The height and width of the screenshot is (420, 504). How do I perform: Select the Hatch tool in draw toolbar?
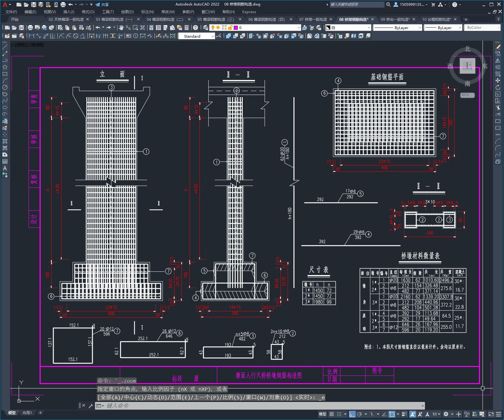[x=5, y=141]
